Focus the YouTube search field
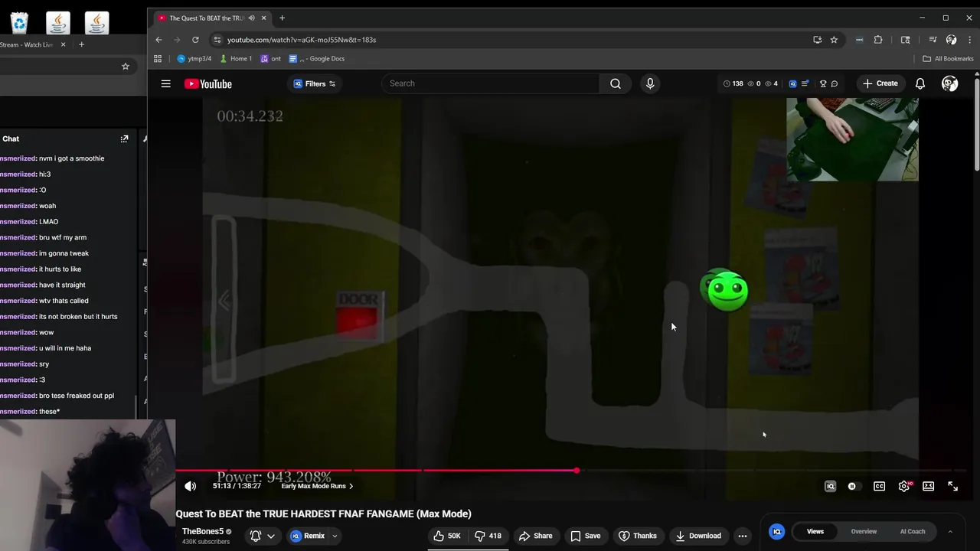The width and height of the screenshot is (980, 551). [490, 83]
